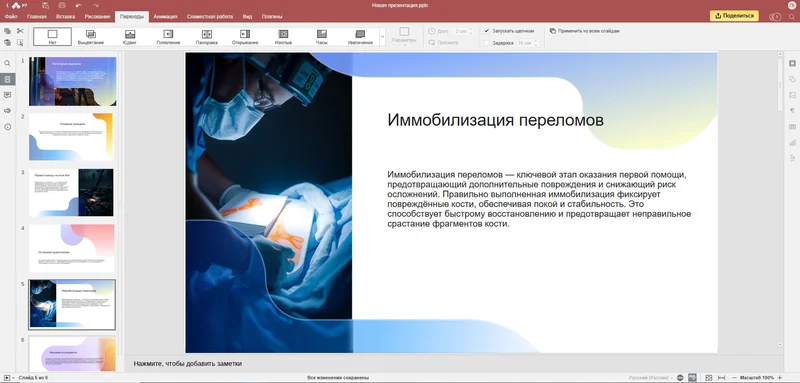Enable the Задержка checkbox

coord(487,43)
